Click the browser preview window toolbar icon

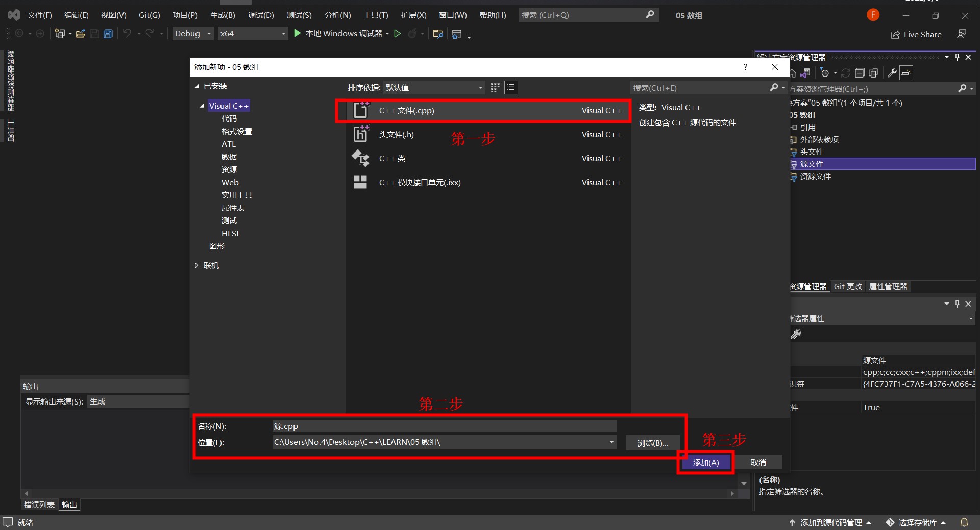coord(457,34)
